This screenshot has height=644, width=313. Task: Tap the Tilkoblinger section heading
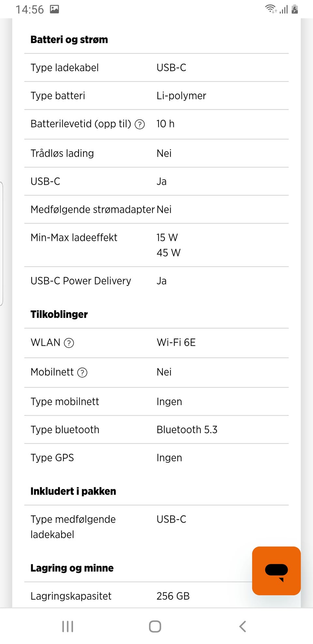[x=59, y=314]
